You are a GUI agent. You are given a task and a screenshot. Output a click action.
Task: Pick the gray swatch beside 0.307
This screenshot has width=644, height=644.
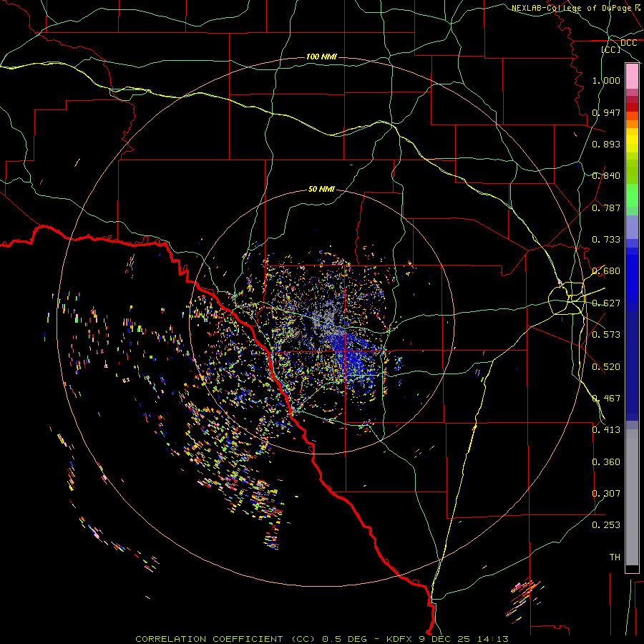(632, 497)
